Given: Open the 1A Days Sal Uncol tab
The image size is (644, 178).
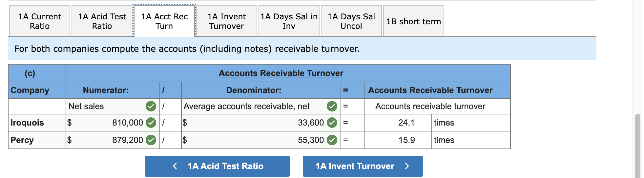Looking at the screenshot, I should point(351,21).
